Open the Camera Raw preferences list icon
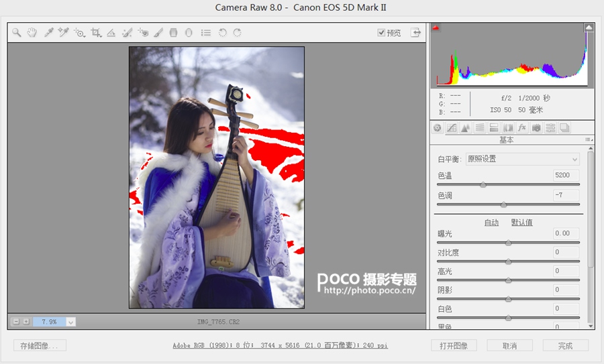Screen dimensions: 604x364 206,33
